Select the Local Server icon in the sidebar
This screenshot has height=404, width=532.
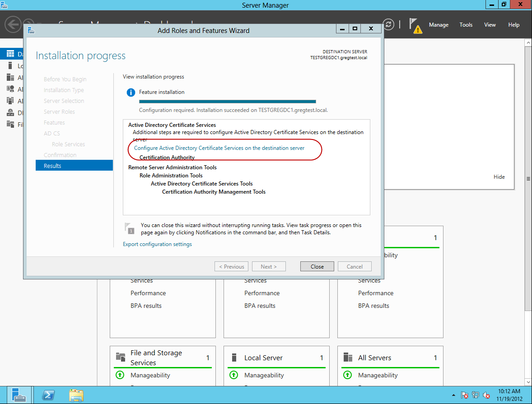pos(10,66)
